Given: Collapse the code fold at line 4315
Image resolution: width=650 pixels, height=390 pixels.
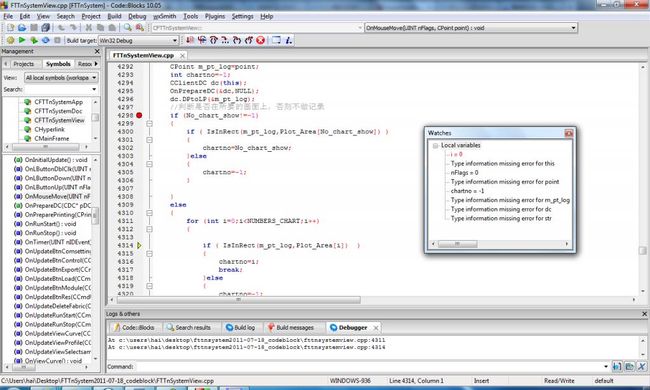Looking at the screenshot, I should (x=149, y=254).
